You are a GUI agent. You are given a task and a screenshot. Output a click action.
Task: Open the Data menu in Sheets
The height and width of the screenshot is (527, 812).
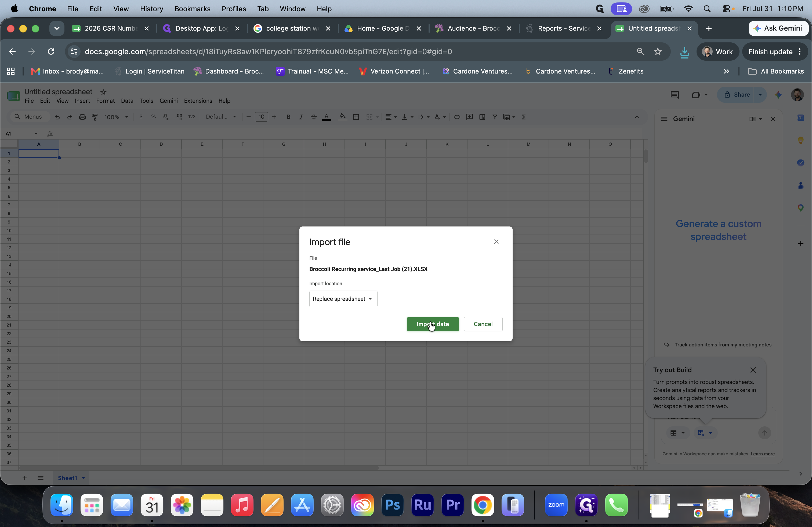[x=127, y=101]
